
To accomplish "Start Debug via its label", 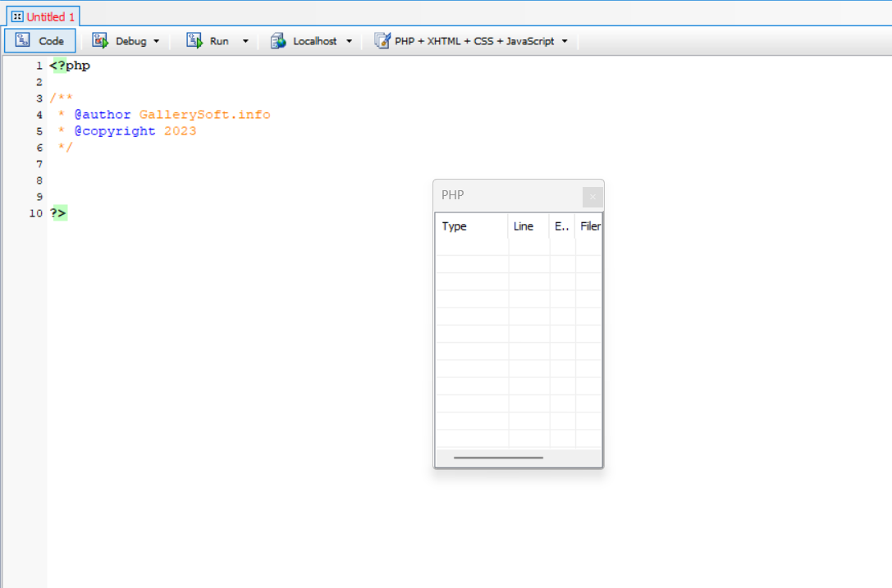I will click(x=130, y=41).
